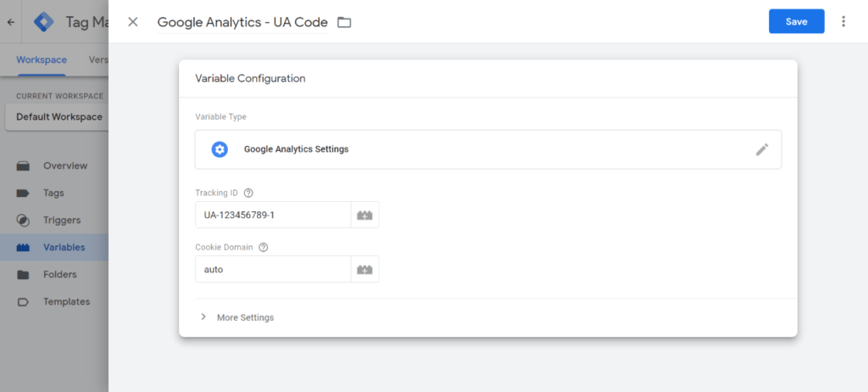
Task: Click the Folders icon in sidebar
Action: tap(23, 274)
